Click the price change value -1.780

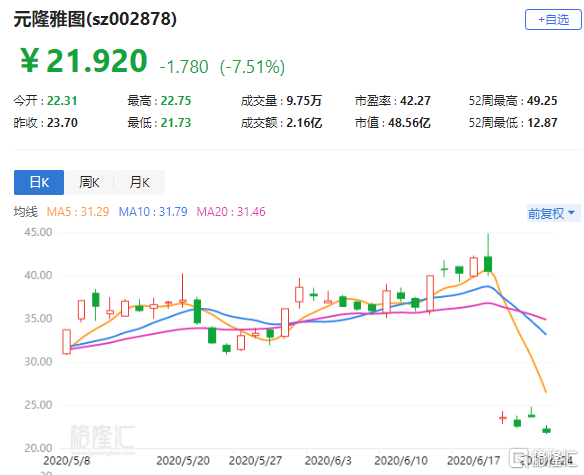click(x=184, y=67)
